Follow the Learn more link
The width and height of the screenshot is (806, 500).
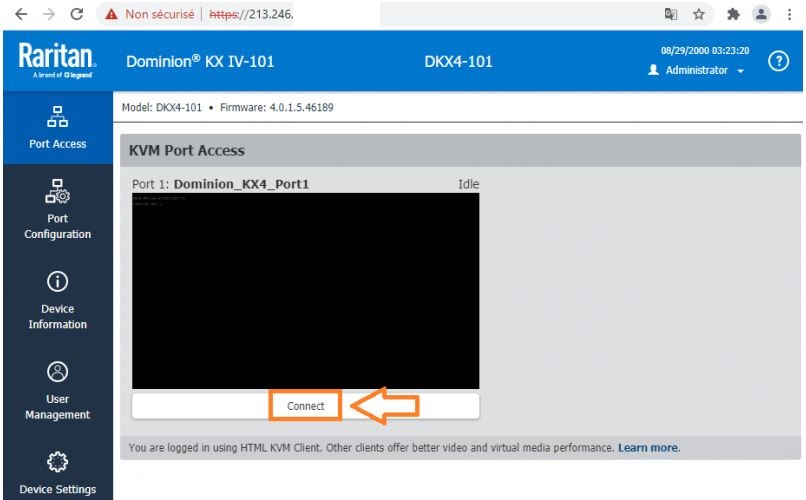click(x=648, y=448)
